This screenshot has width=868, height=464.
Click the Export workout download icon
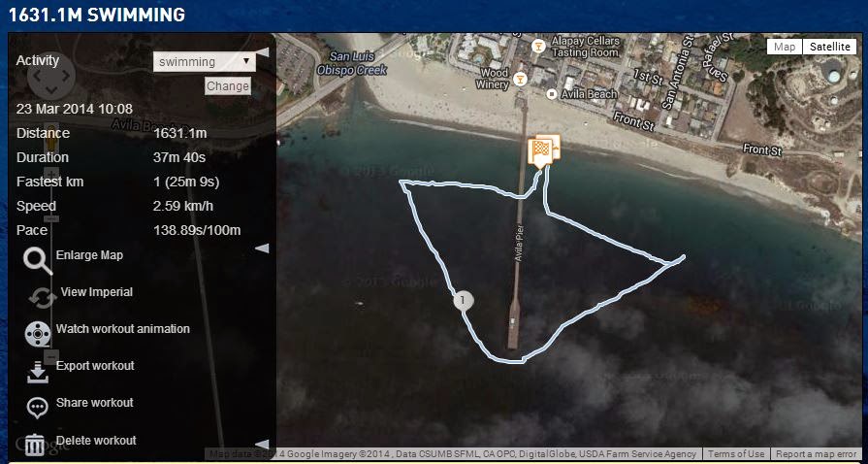tap(38, 372)
